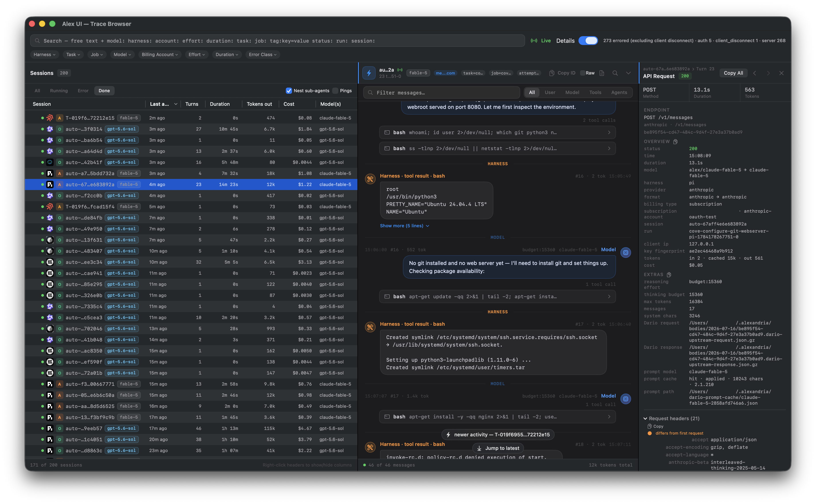Image resolution: width=816 pixels, height=504 pixels.
Task: Click Harness tool icon for result #16
Action: 370,179
